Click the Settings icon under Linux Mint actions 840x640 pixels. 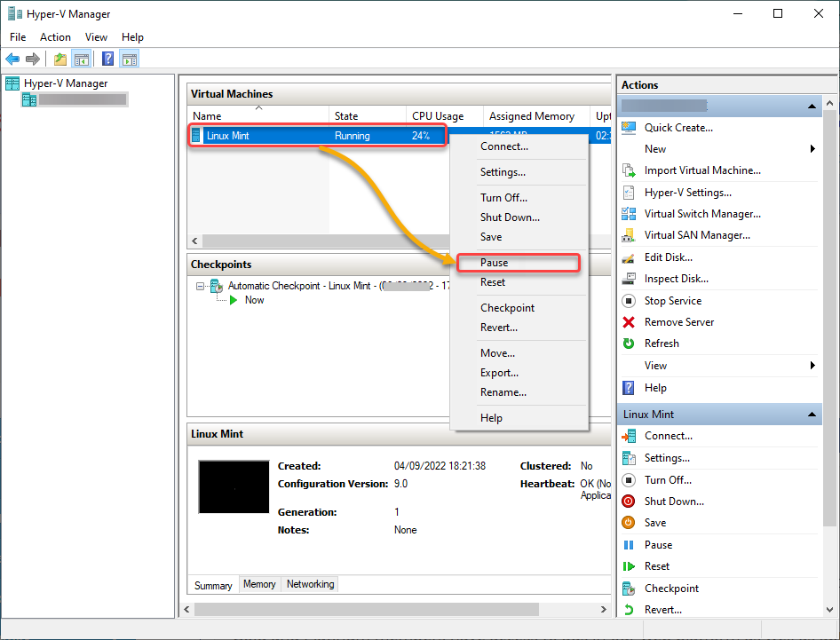click(x=629, y=458)
